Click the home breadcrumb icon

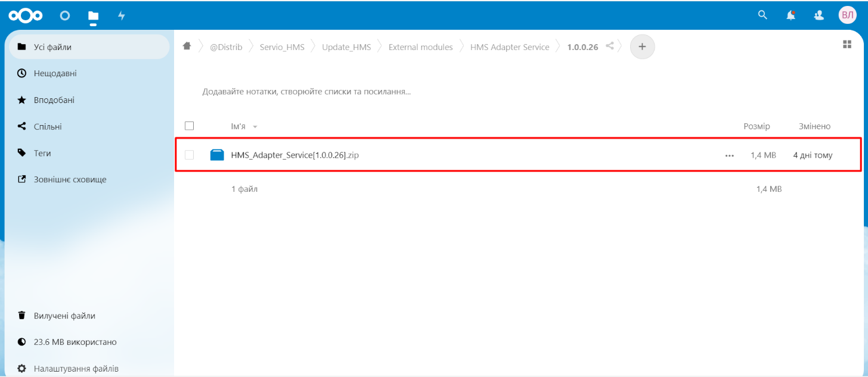coord(187,46)
